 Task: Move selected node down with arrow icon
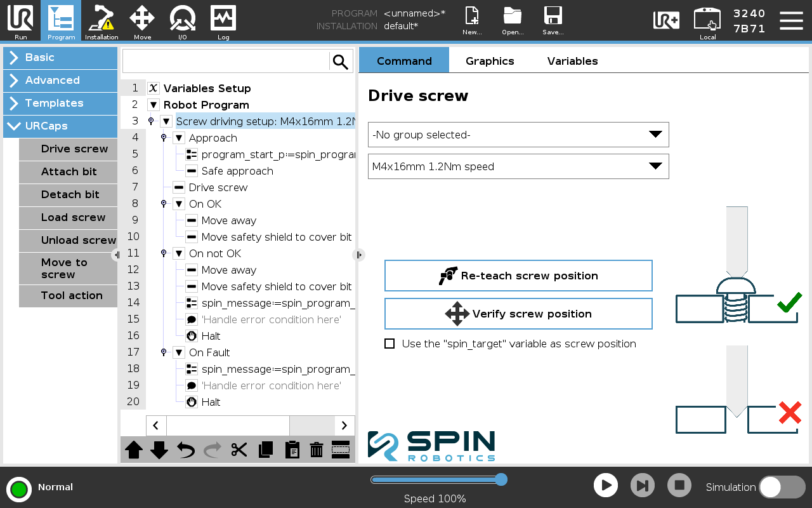point(159,450)
